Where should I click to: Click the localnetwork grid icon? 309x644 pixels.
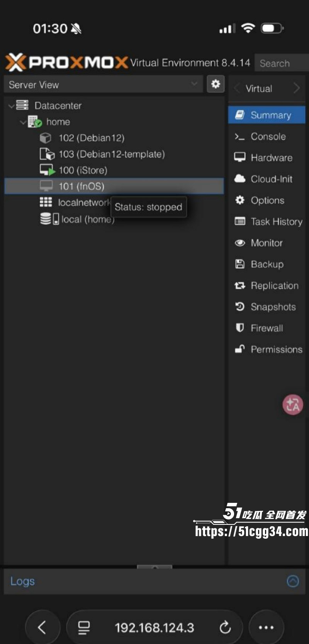(x=46, y=202)
